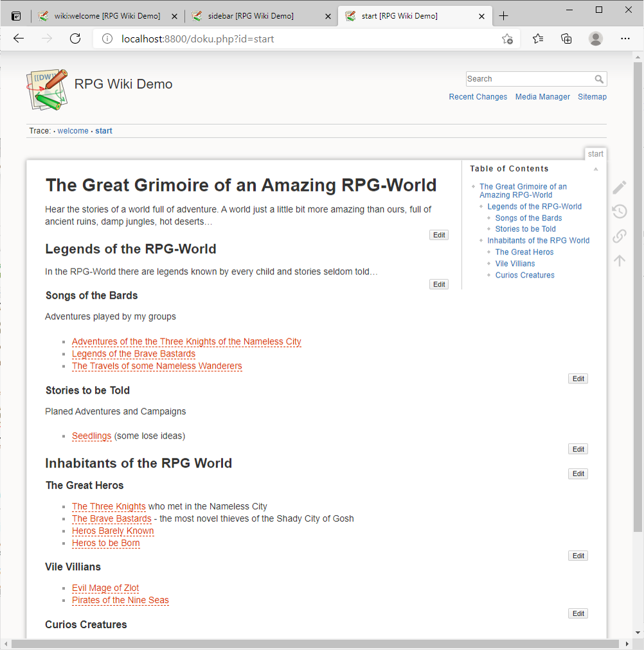Click the Back to top arrow icon
Image resolution: width=644 pixels, height=650 pixels.
[620, 260]
